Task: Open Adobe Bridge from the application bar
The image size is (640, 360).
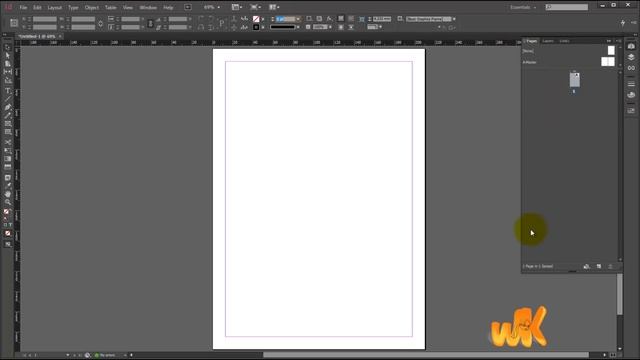Action: point(188,7)
